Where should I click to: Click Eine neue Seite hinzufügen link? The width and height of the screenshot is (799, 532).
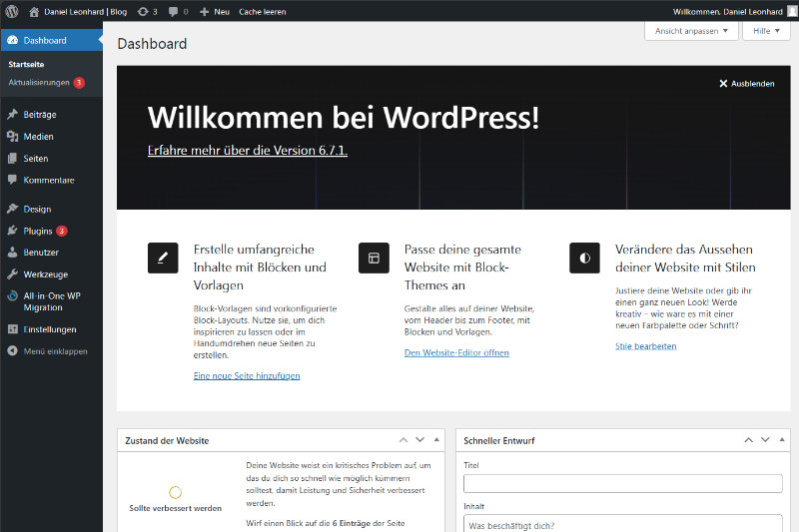coord(247,375)
